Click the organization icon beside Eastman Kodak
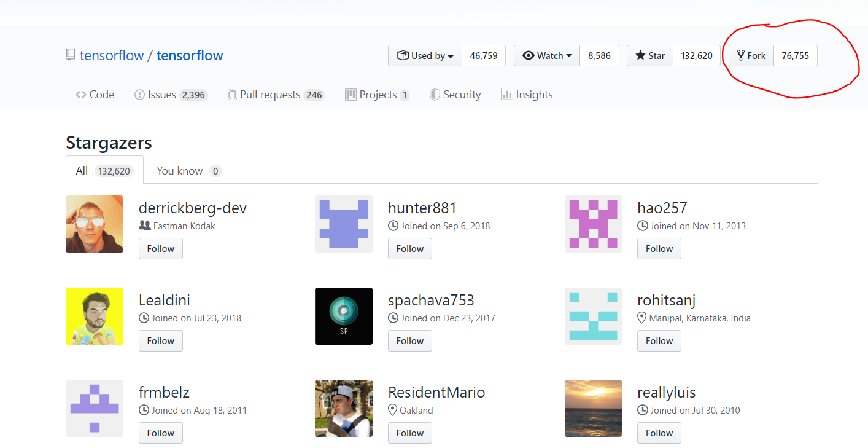 tap(145, 226)
